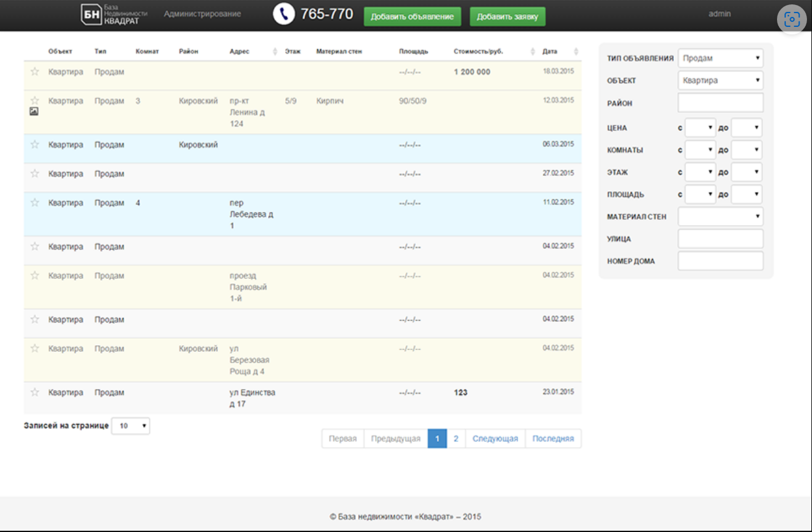Screen dimensions: 812x532
Task: Open the Администрирование menu
Action: click(x=203, y=14)
